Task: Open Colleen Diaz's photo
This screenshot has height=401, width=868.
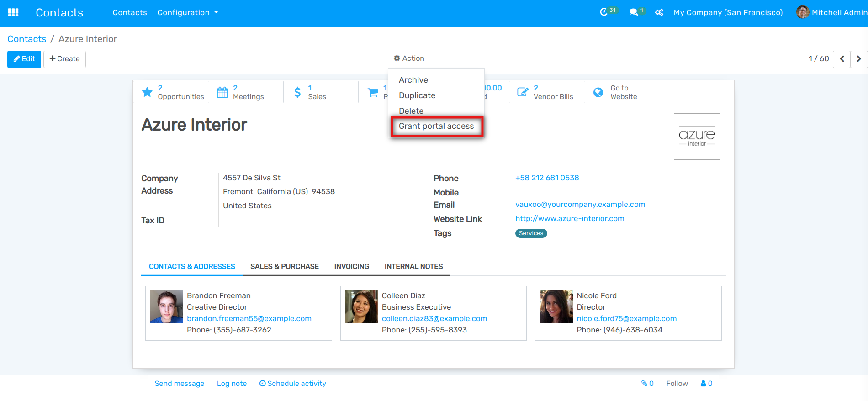Action: (x=361, y=307)
